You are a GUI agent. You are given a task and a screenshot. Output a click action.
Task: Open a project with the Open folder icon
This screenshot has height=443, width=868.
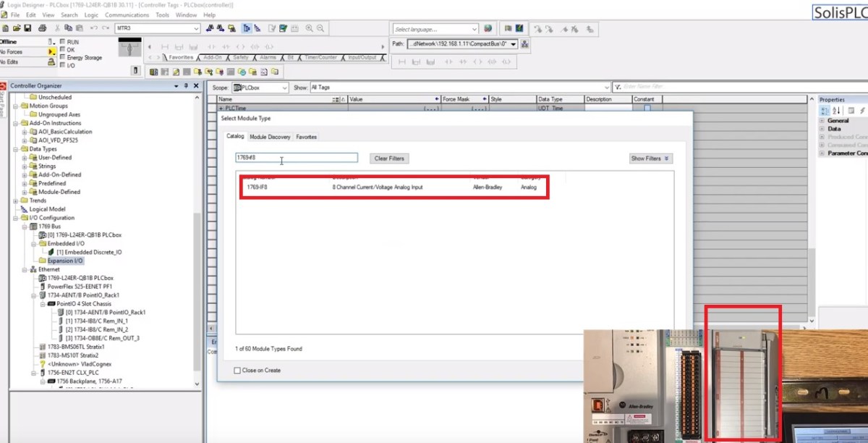[17, 28]
